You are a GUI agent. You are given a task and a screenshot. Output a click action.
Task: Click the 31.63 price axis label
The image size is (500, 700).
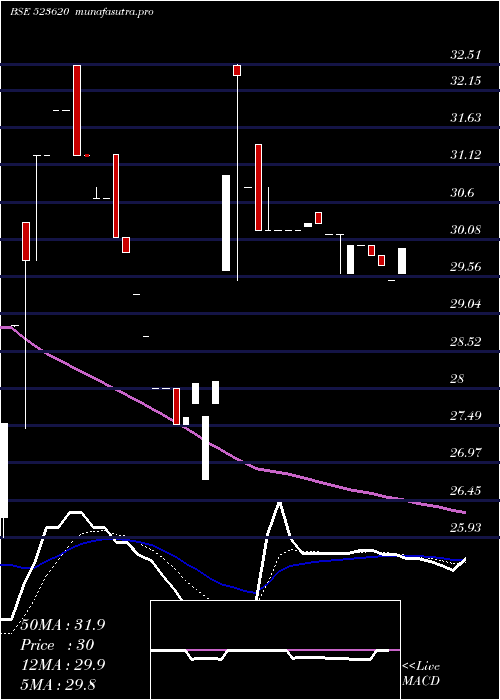(x=466, y=118)
